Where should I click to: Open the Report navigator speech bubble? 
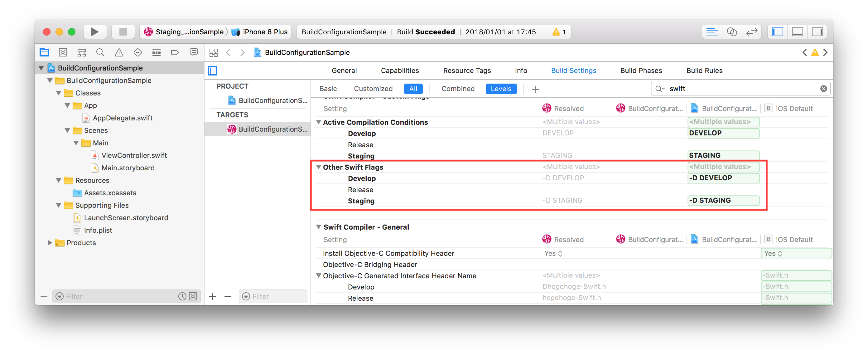pyautogui.click(x=194, y=52)
